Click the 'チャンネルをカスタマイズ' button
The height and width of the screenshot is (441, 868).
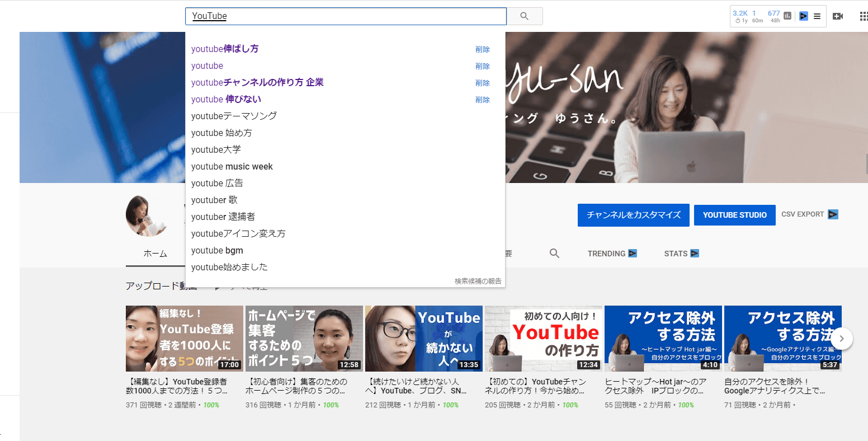634,215
